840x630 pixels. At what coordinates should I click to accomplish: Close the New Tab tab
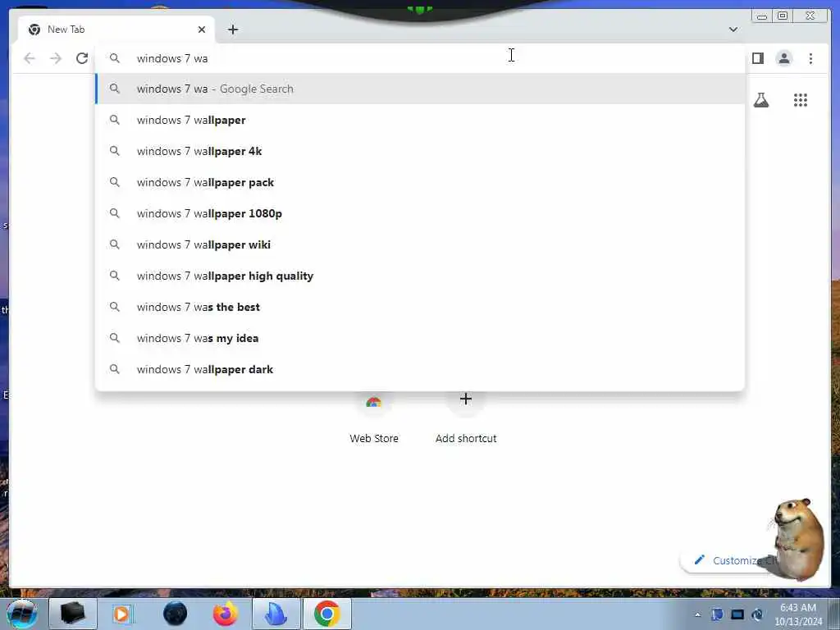point(202,30)
